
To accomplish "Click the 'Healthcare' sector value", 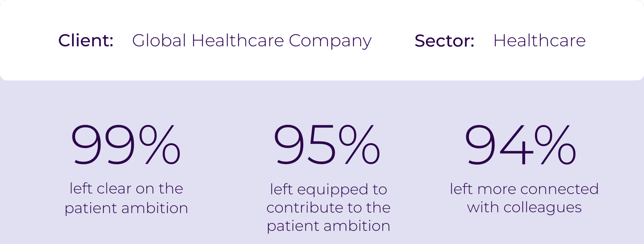I will tap(539, 40).
